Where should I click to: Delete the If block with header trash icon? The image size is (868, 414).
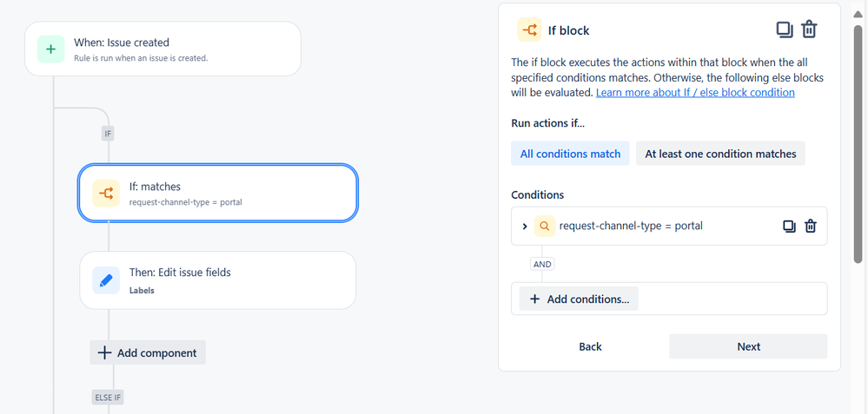(x=809, y=30)
